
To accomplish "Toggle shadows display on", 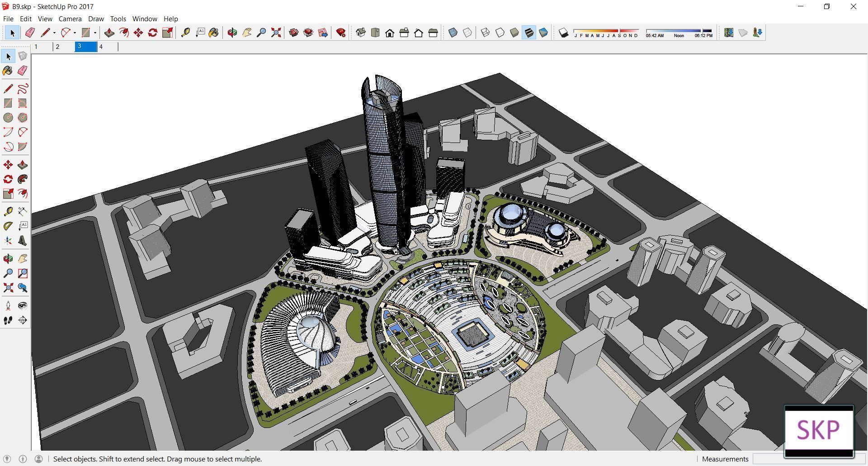I will pos(563,33).
